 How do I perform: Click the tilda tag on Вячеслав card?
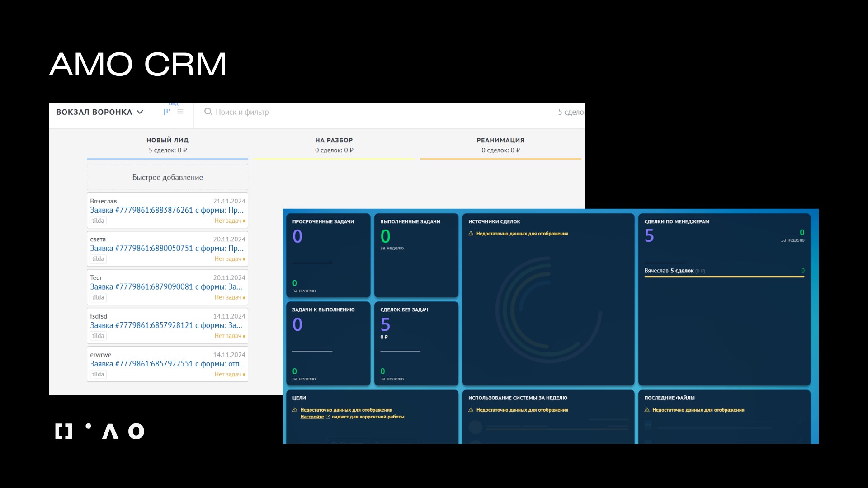coord(98,221)
